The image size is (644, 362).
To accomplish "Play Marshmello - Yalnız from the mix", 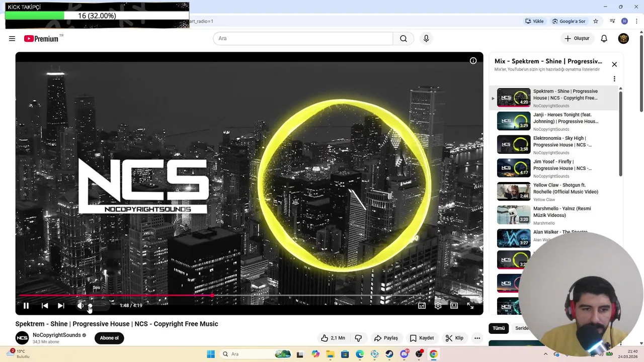I will [x=553, y=215].
